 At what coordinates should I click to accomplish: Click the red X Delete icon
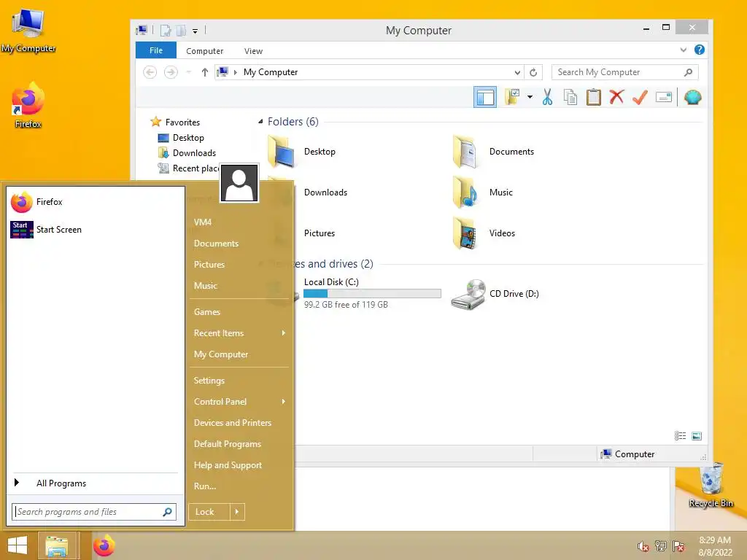coord(616,97)
